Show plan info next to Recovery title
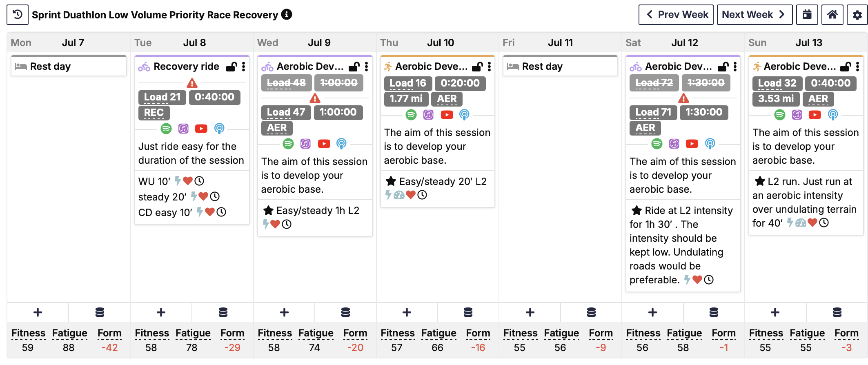The height and width of the screenshot is (365, 868). tap(287, 14)
